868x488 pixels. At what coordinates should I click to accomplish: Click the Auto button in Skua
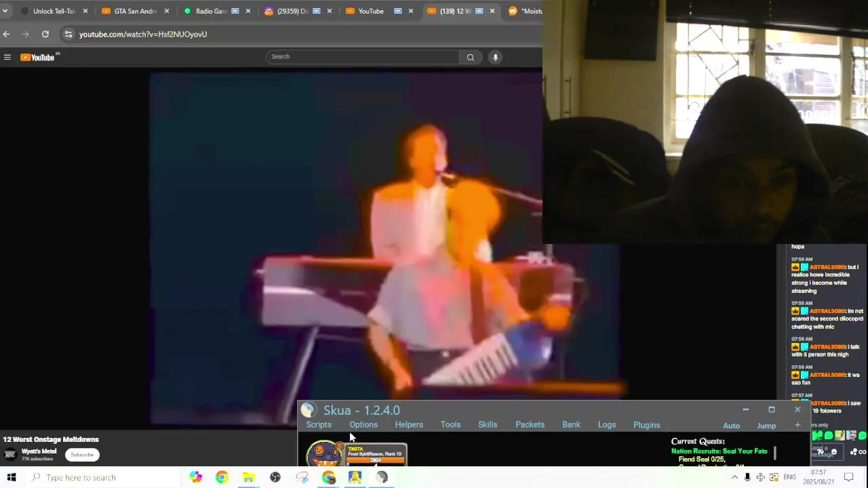click(x=731, y=426)
